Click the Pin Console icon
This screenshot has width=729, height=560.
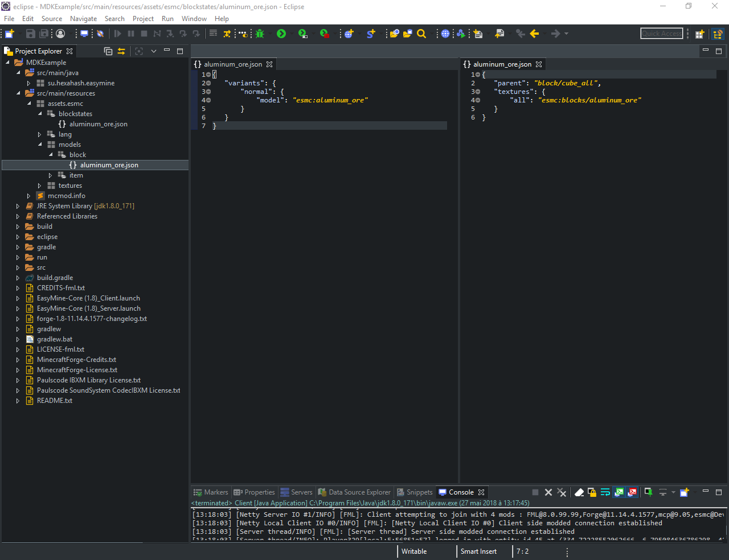(x=648, y=492)
